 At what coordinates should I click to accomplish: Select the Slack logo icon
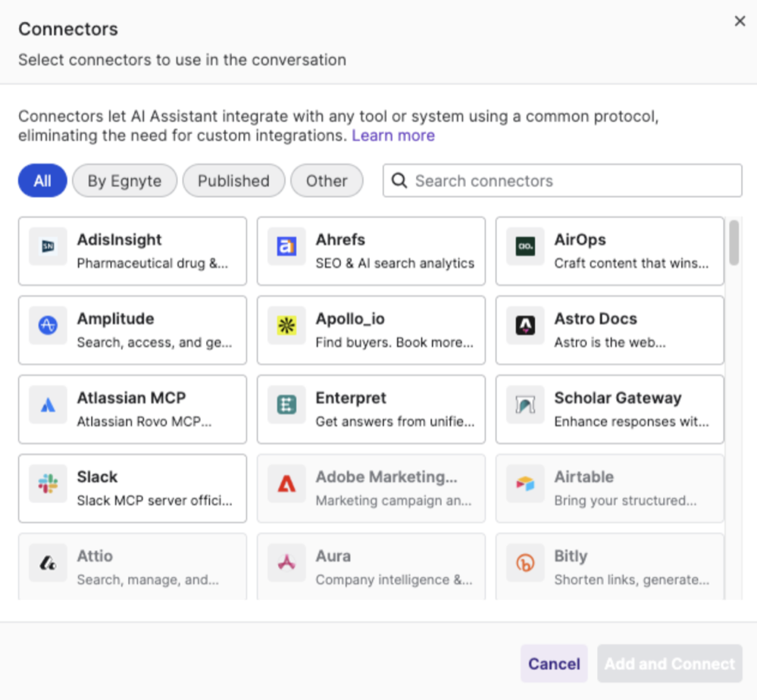(x=48, y=484)
